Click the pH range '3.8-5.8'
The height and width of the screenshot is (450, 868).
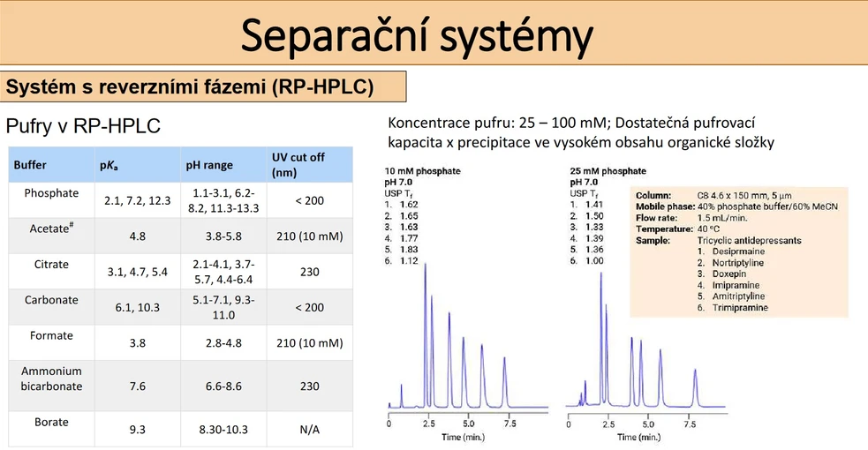coord(223,236)
